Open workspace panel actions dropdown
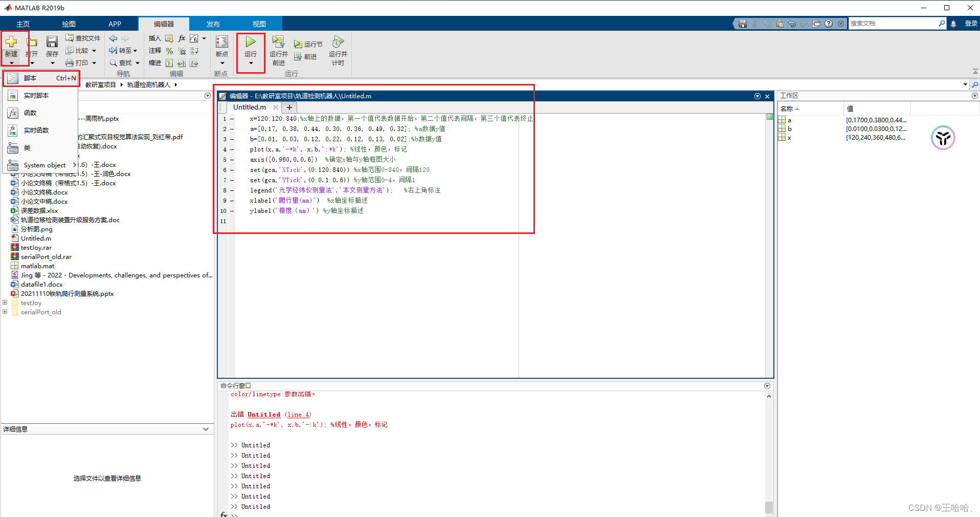980x517 pixels. (975, 96)
